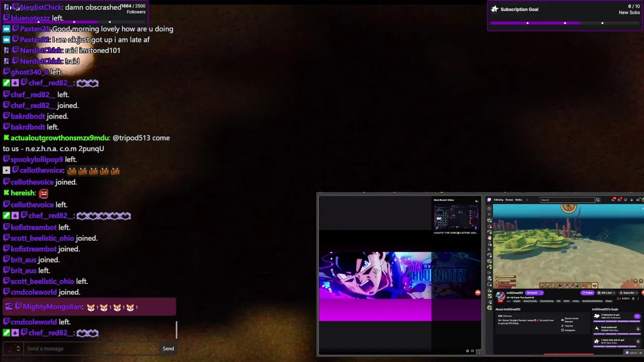Image resolution: width=644 pixels, height=362 pixels.
Task: Click cellothevoice username with LURK emotes
Action: (42, 170)
